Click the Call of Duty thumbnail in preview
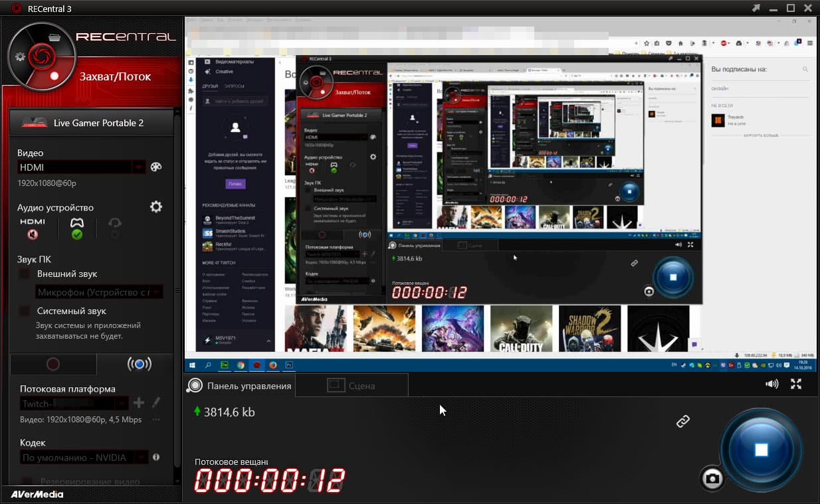The height and width of the screenshot is (504, 820). (x=522, y=329)
